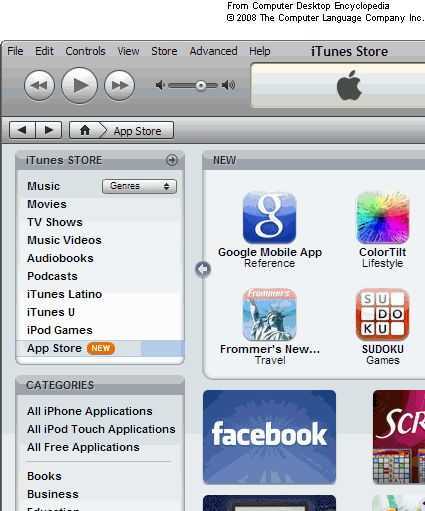The image size is (425, 511).
Task: Click the arrow icon in iTunes STORE header
Action: pyautogui.click(x=172, y=160)
